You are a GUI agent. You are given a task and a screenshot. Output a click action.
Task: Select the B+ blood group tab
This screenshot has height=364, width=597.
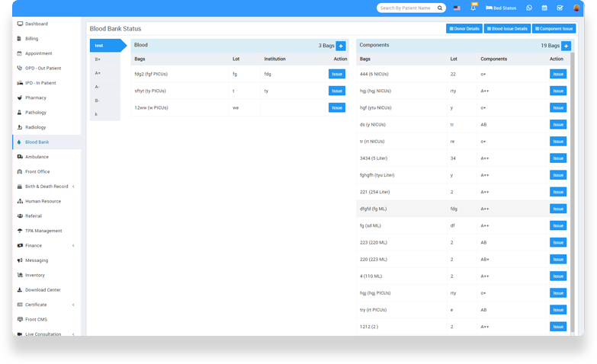[98, 59]
